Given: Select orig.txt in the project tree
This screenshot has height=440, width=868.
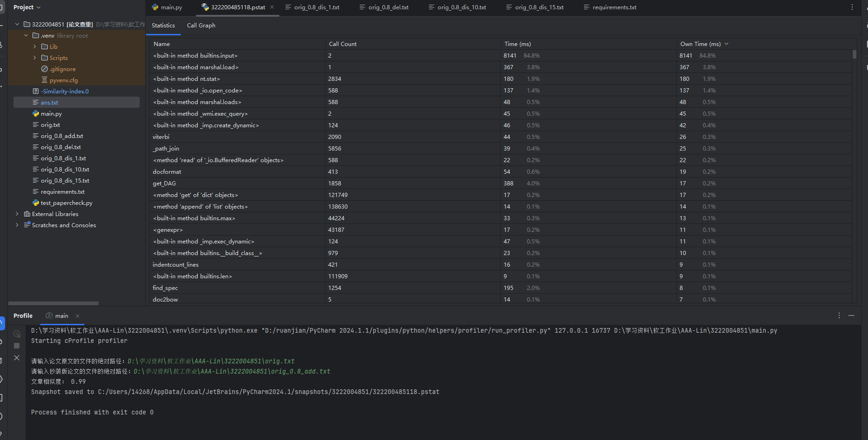Looking at the screenshot, I should pos(50,125).
